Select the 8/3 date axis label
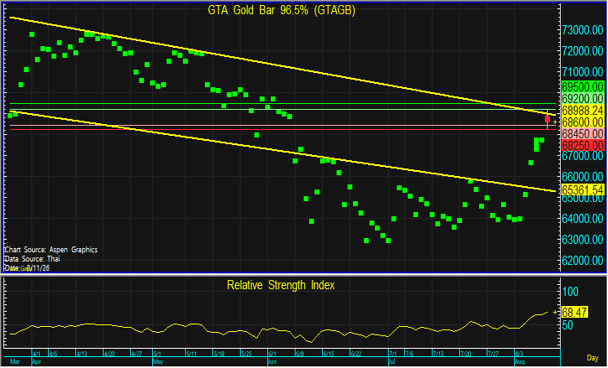 pyautogui.click(x=519, y=354)
